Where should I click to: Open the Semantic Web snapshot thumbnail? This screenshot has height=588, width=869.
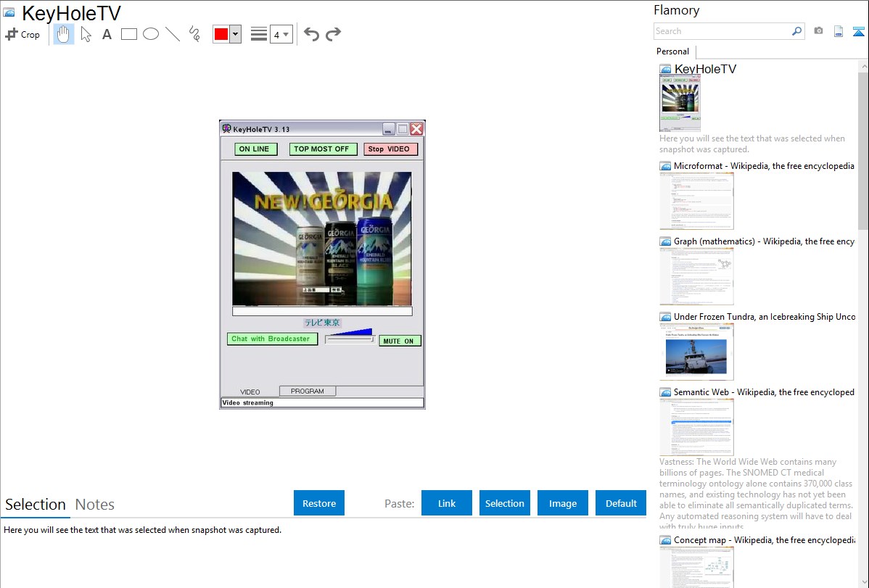696,427
